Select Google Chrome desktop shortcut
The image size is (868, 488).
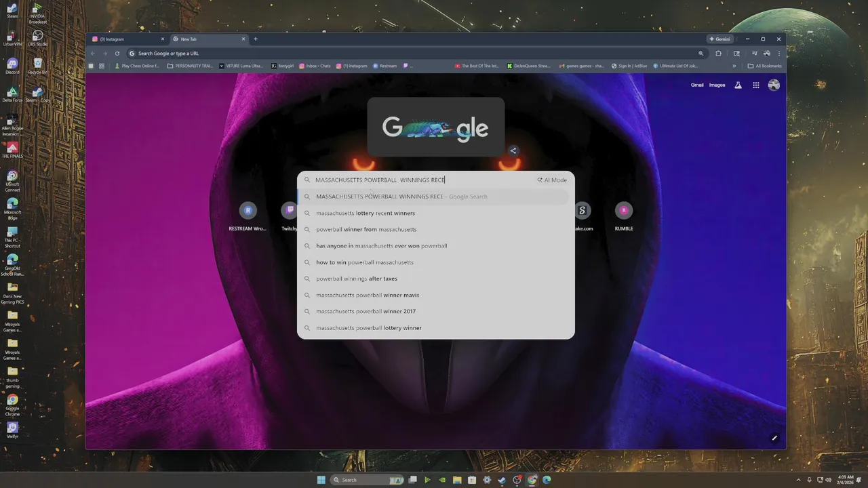(12, 405)
